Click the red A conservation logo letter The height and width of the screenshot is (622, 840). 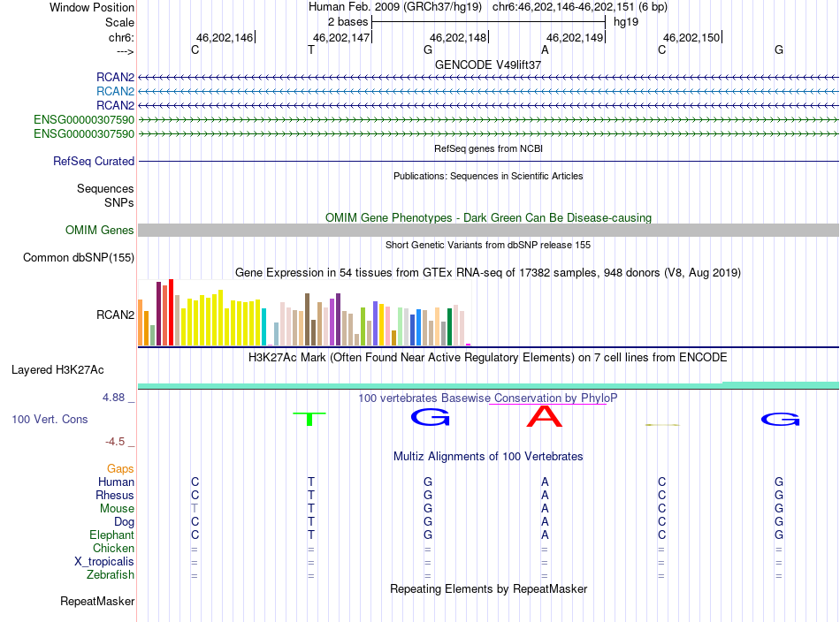point(545,416)
